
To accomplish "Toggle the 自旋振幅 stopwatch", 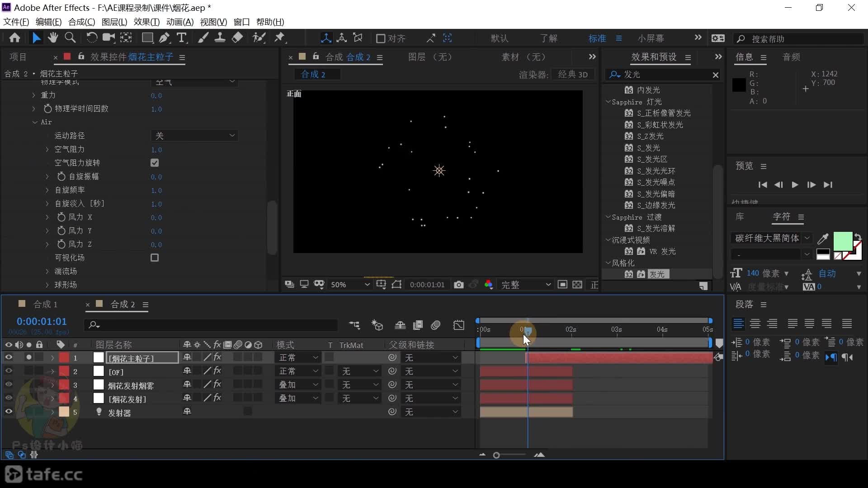I will pyautogui.click(x=61, y=176).
